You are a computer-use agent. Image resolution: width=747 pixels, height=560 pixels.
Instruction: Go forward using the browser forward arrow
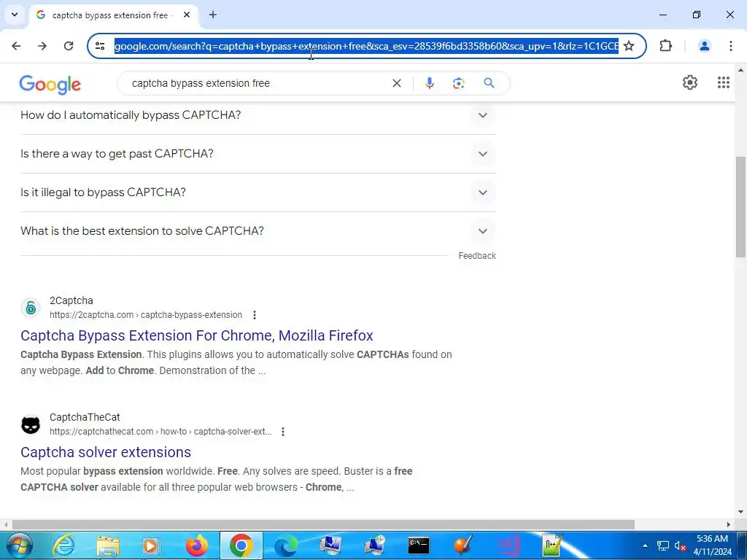[42, 46]
